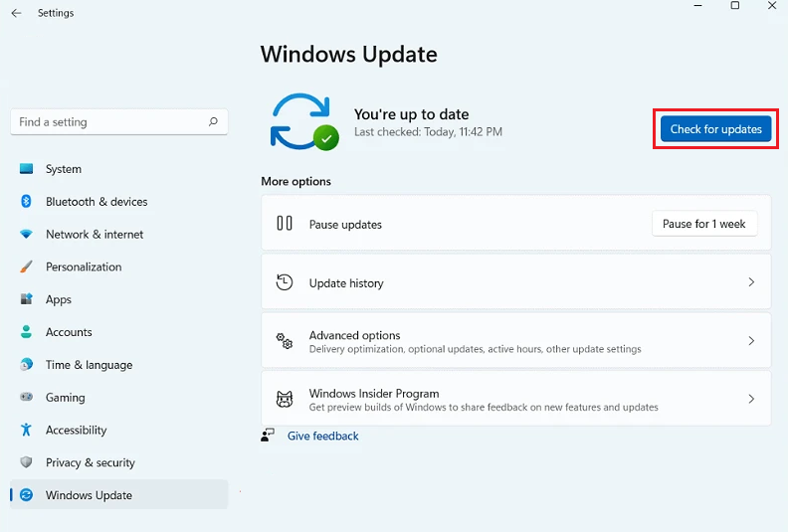Click the back arrow icon in Settings

pyautogui.click(x=16, y=13)
